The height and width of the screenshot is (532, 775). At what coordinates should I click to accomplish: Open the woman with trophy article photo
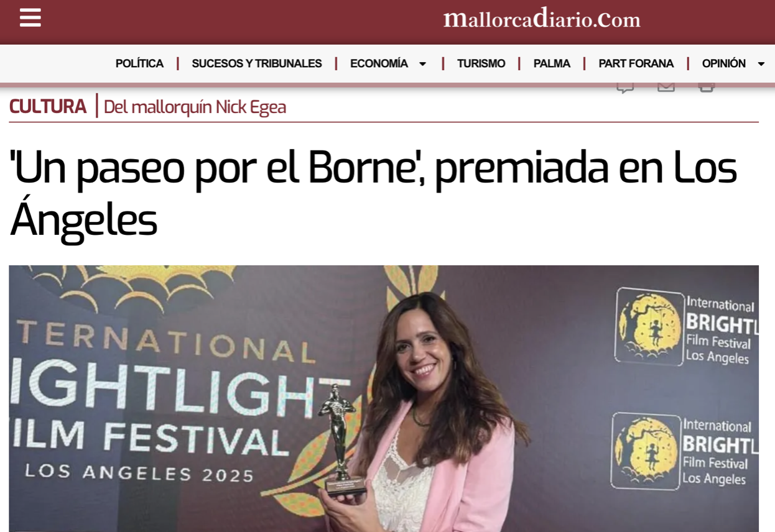point(384,398)
